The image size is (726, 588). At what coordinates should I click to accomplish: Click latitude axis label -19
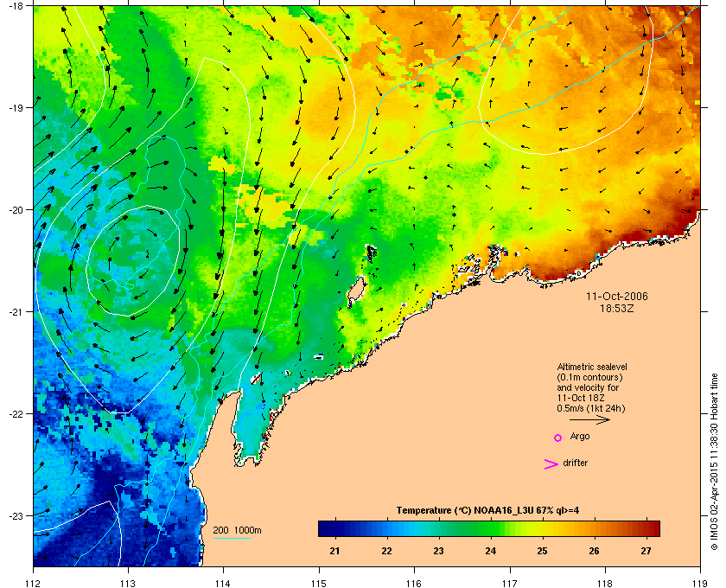(16, 107)
